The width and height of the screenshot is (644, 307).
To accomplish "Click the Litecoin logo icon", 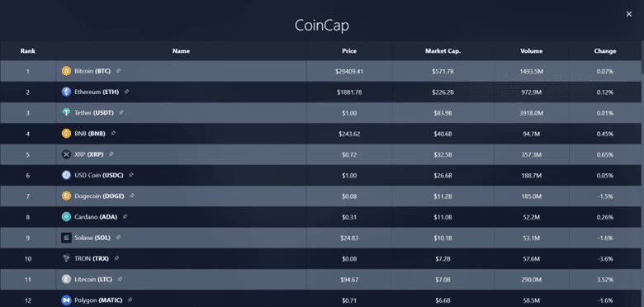I will (x=66, y=280).
